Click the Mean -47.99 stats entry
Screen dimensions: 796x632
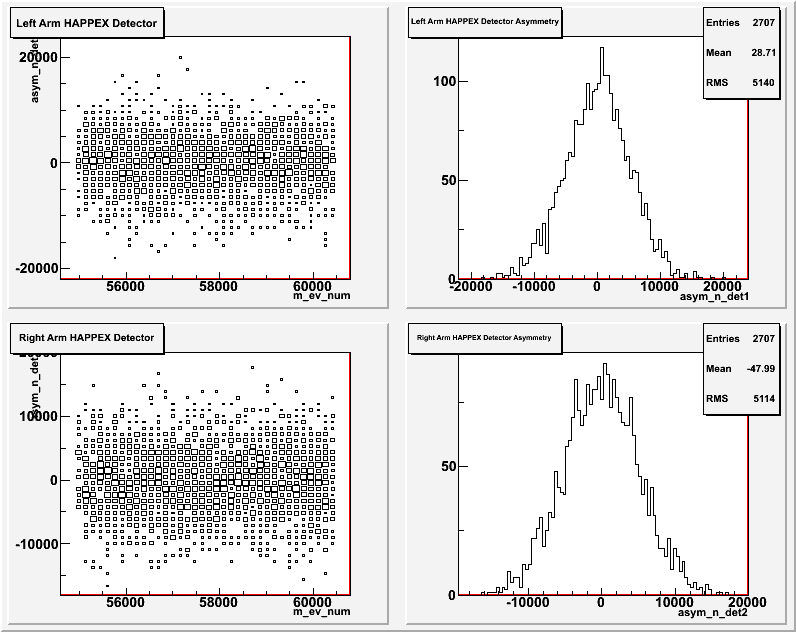[x=741, y=369]
